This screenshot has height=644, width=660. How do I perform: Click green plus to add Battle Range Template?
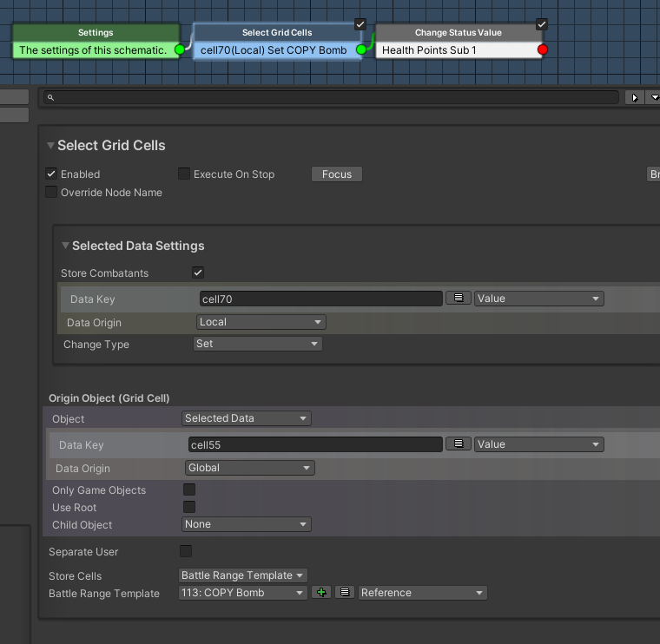321,592
